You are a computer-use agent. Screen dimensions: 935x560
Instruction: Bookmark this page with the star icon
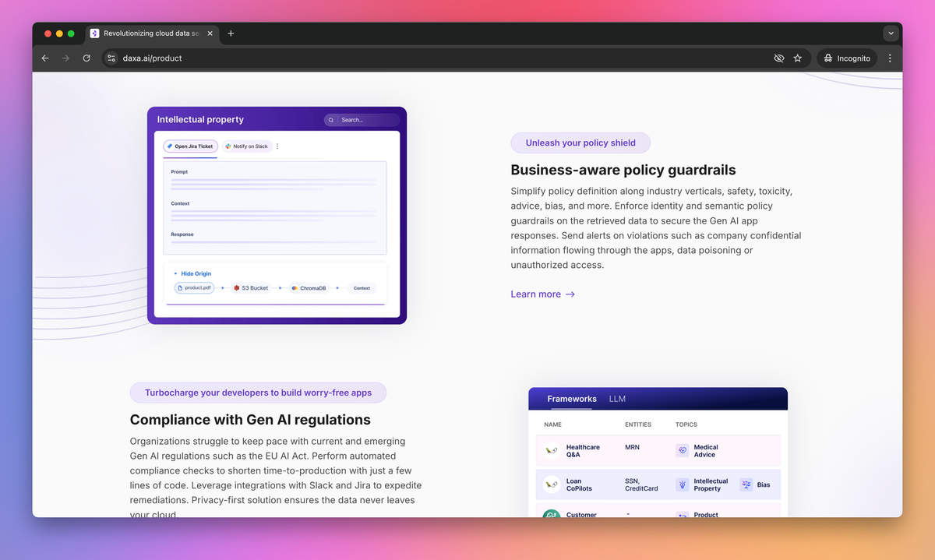(798, 58)
